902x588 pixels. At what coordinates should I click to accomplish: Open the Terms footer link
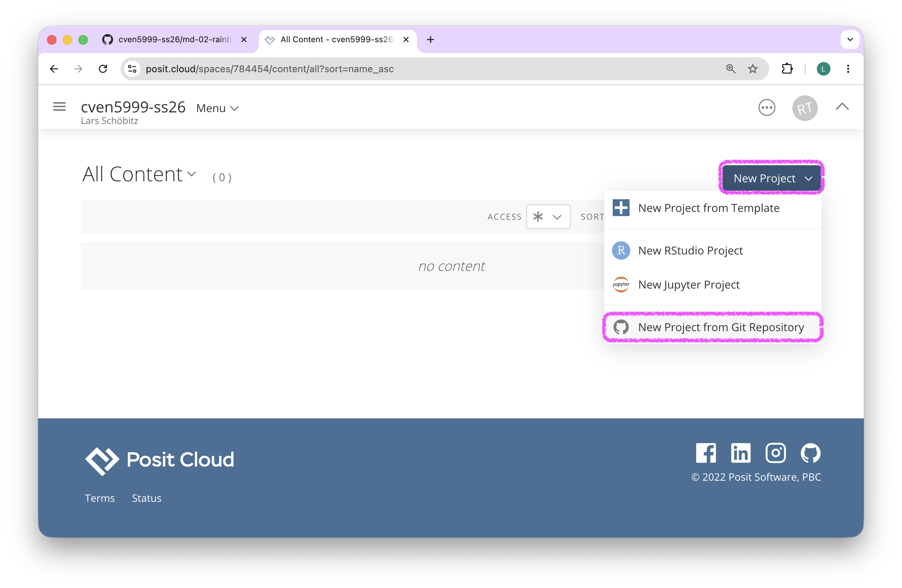pyautogui.click(x=100, y=498)
